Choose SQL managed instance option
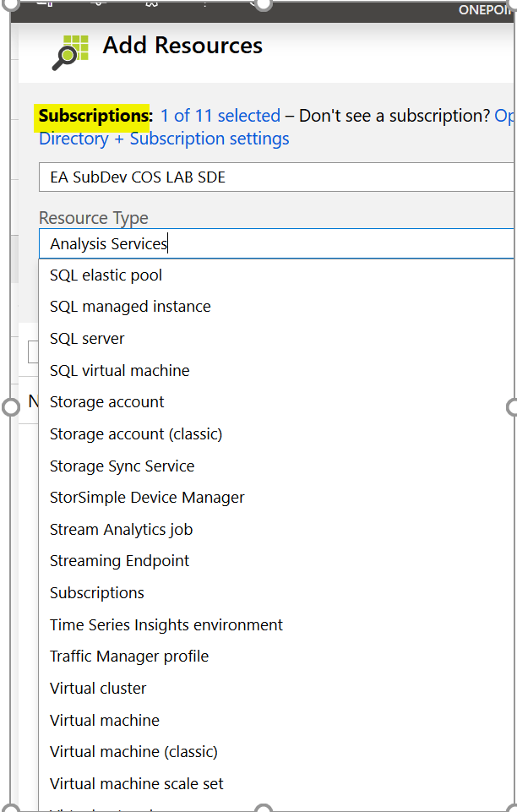517x812 pixels. (130, 307)
